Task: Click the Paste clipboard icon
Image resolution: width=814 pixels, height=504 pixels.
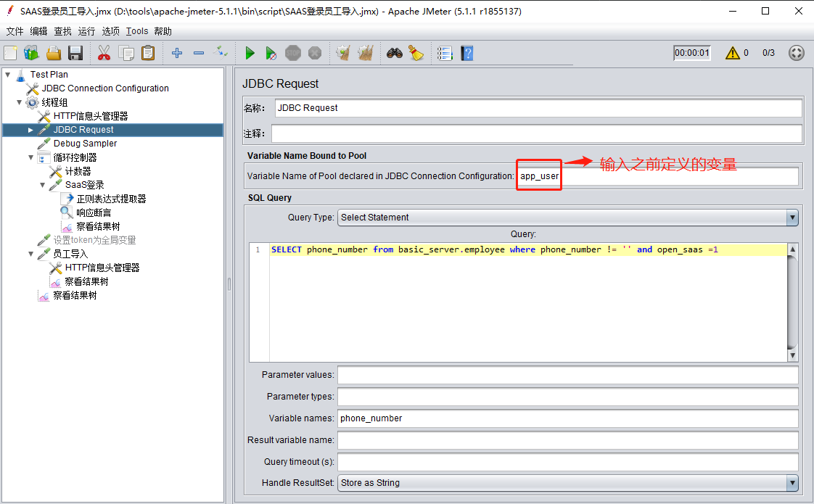Action: 148,53
